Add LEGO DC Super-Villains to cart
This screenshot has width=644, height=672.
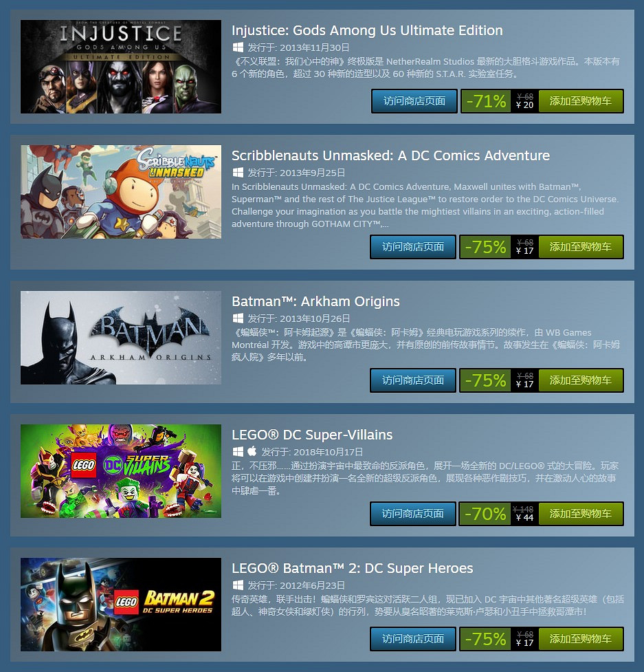point(581,513)
